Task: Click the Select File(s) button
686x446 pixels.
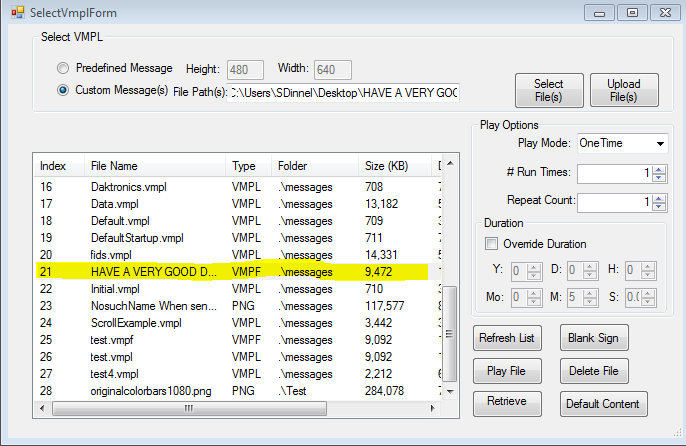Action: pyautogui.click(x=548, y=91)
